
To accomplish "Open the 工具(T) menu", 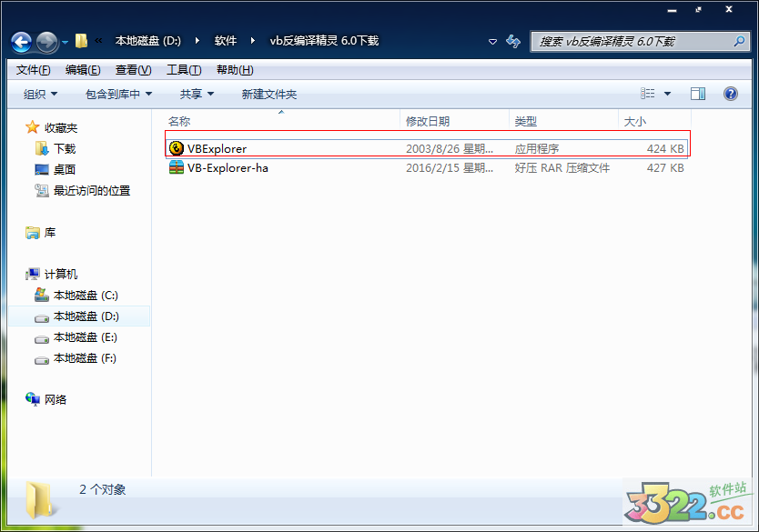I will click(184, 70).
